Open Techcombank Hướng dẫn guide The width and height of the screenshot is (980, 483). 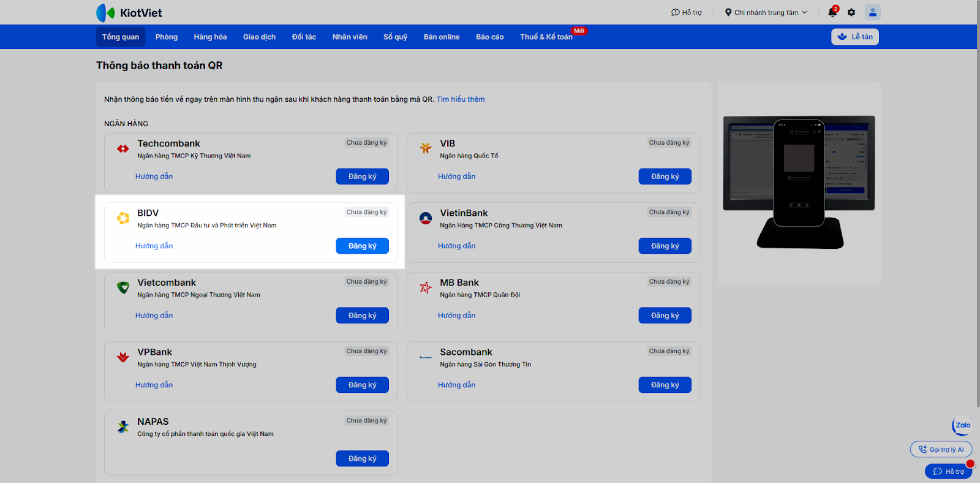tap(154, 177)
